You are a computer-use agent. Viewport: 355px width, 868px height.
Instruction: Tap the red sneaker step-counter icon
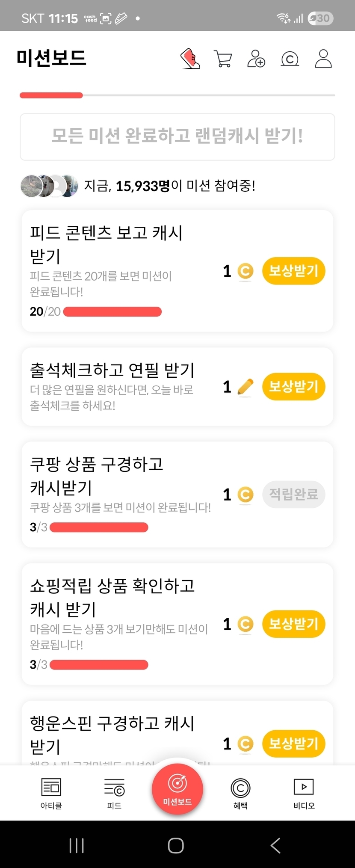190,59
